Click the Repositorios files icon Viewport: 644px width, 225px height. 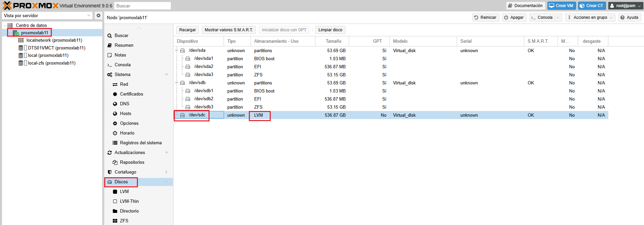(x=115, y=162)
